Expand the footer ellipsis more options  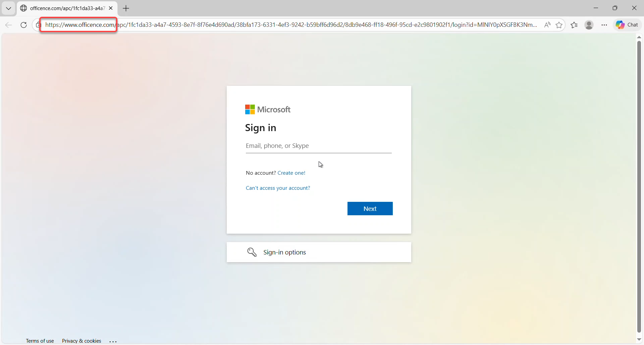(113, 341)
